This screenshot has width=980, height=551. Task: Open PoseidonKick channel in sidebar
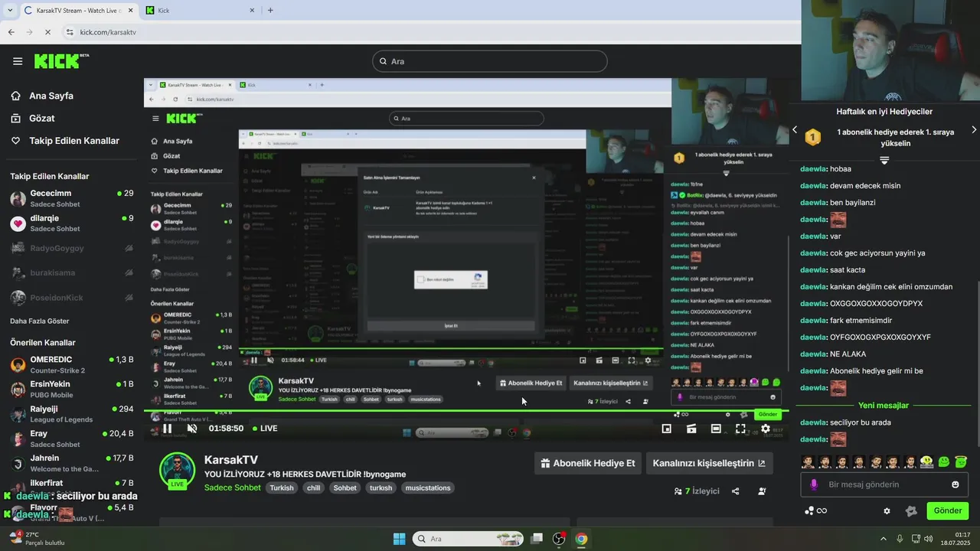point(71,297)
